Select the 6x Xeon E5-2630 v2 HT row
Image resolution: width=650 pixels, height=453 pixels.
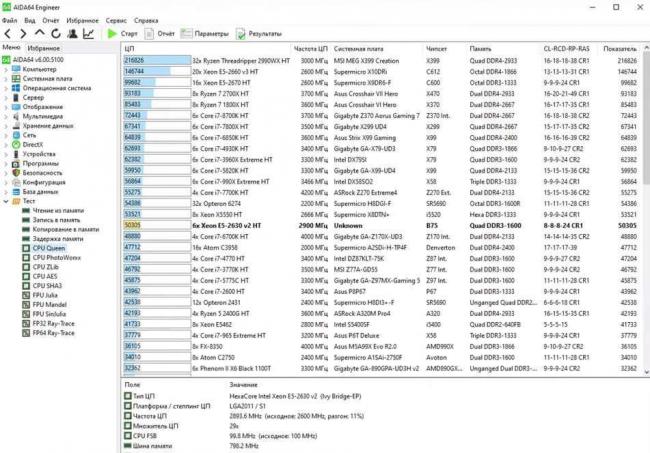(381, 225)
